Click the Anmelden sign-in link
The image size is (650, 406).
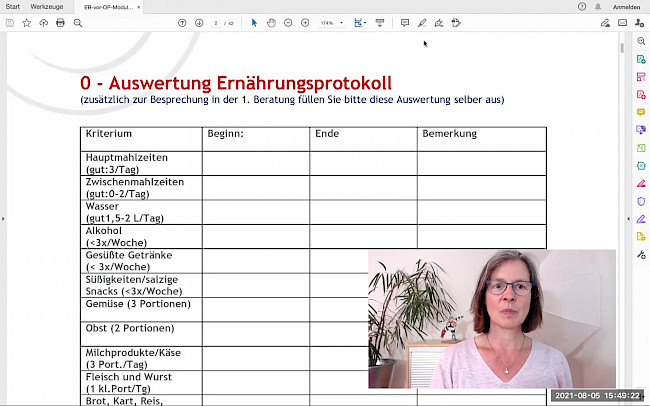point(626,7)
